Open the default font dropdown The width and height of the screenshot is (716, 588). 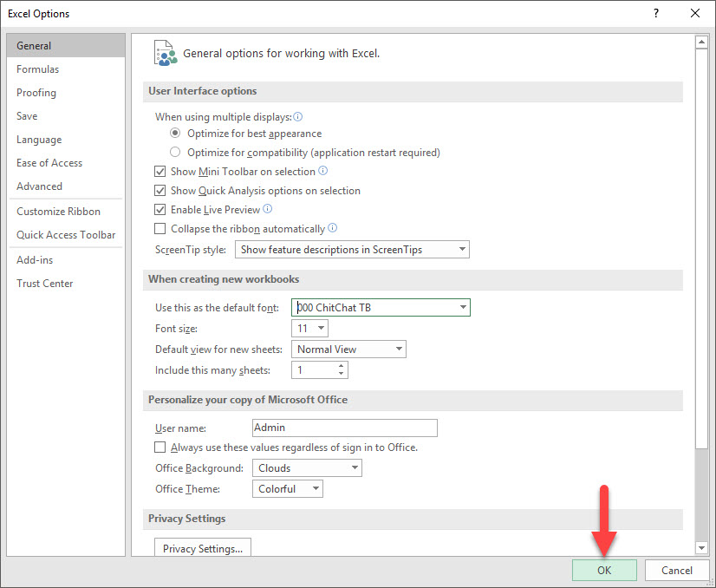463,307
